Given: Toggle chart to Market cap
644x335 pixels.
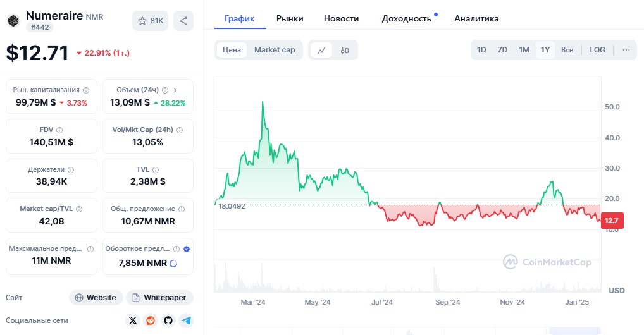Looking at the screenshot, I should (275, 50).
